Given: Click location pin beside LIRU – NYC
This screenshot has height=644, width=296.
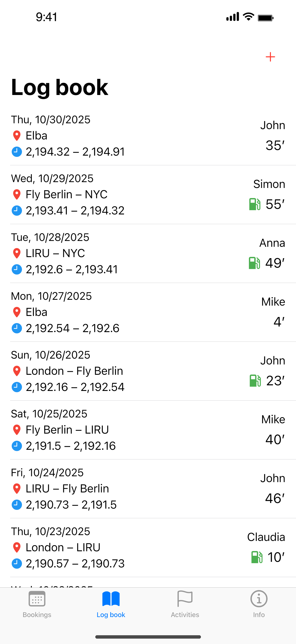Looking at the screenshot, I should point(17,253).
